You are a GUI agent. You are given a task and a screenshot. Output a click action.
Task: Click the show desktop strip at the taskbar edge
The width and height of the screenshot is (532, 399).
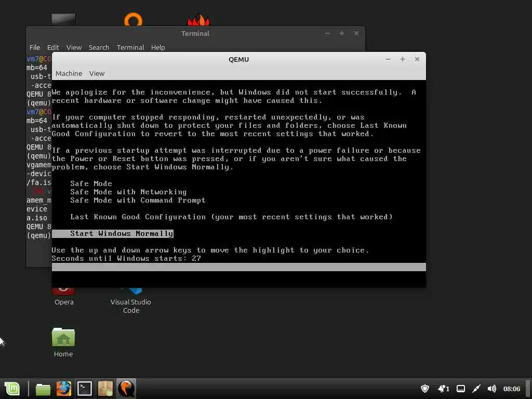click(528, 389)
